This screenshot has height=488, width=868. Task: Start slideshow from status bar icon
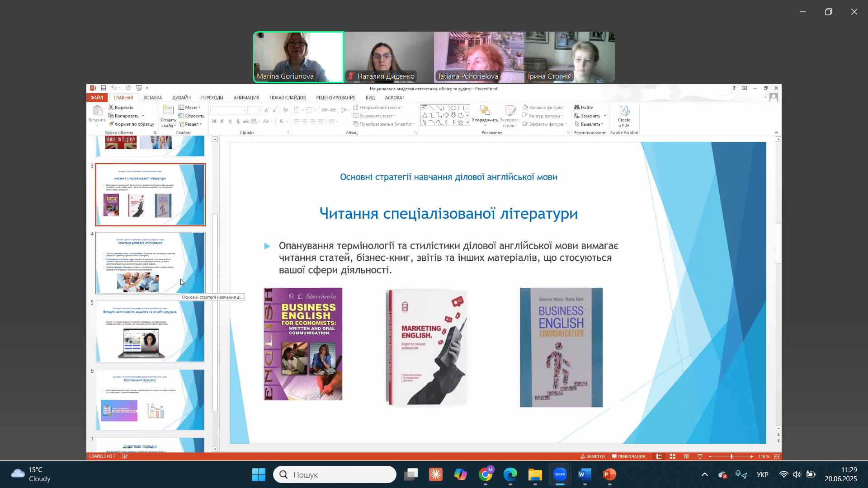point(700,456)
